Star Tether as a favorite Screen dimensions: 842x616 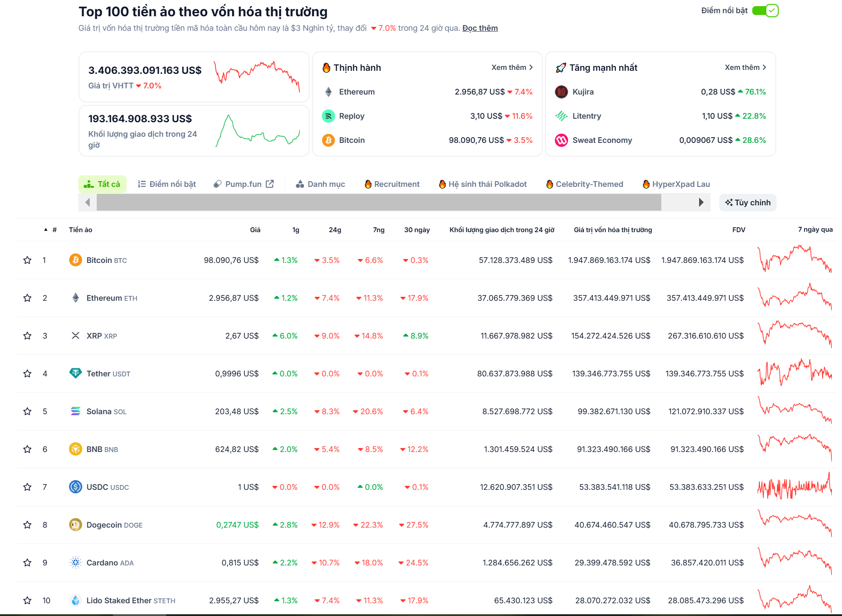pyautogui.click(x=27, y=373)
